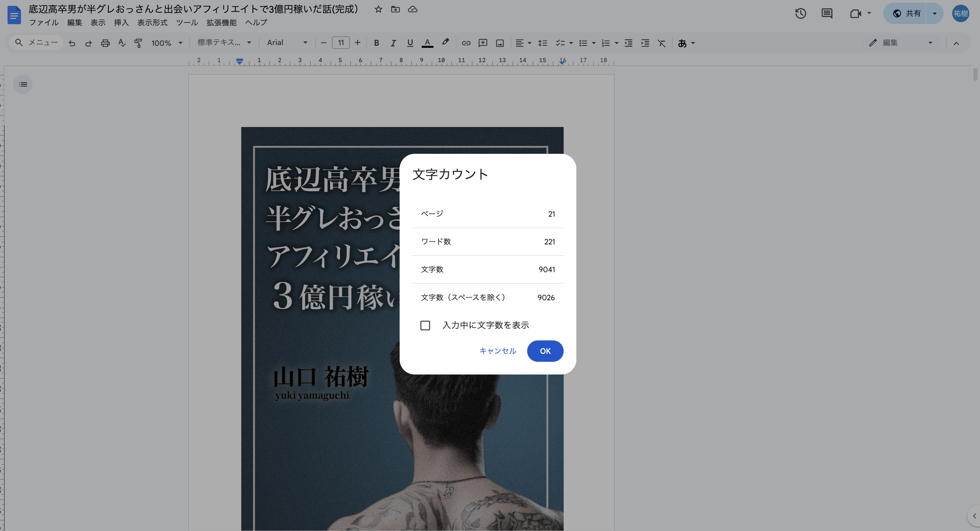Open the comments panel icon
Screen dimensions: 980x531
tap(827, 14)
